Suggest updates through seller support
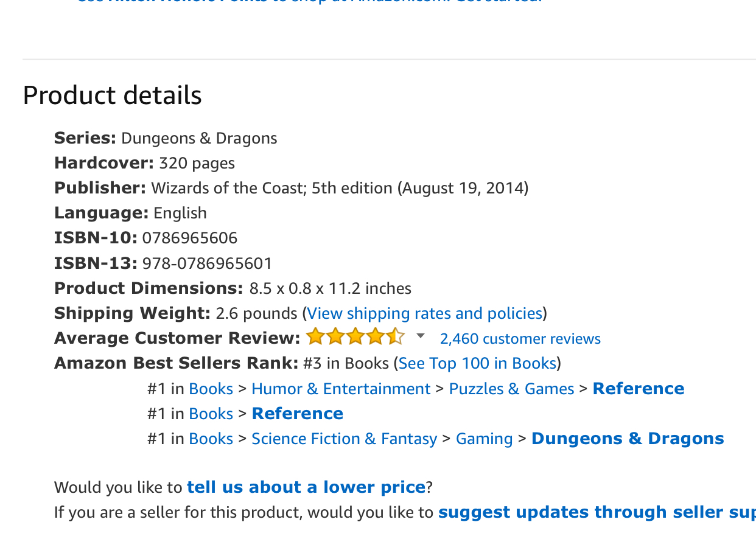The image size is (756, 553). [597, 512]
